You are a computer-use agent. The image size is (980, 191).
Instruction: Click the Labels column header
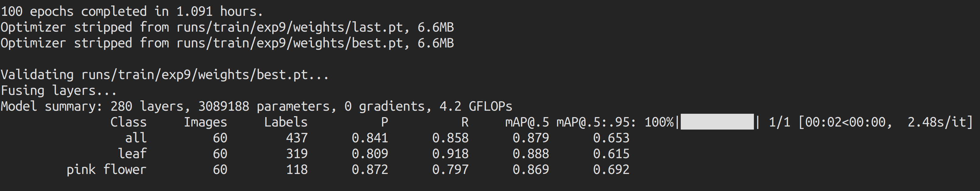click(286, 122)
